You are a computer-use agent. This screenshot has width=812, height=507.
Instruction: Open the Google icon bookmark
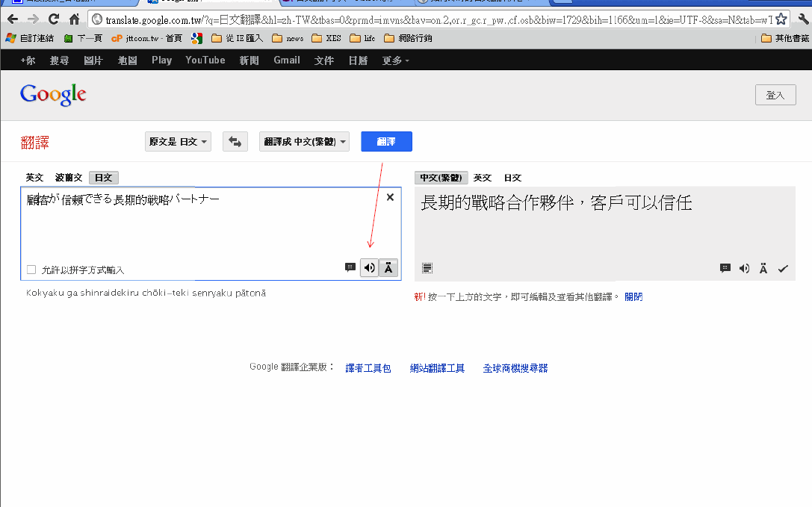point(196,38)
